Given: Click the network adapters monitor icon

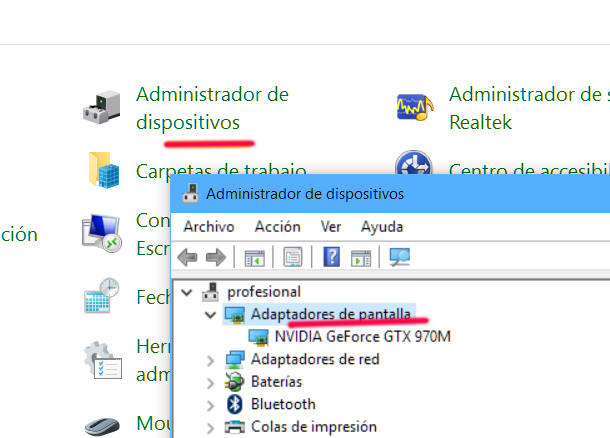Looking at the screenshot, I should (x=235, y=359).
